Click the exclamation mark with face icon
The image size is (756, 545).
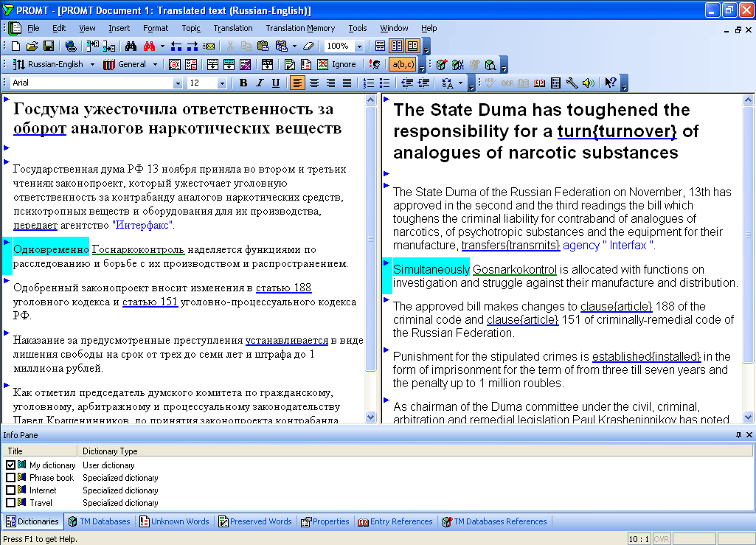tap(374, 65)
